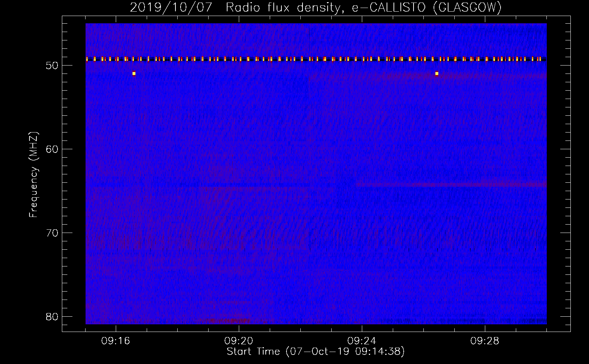Click the 09:28 time tick label
This screenshot has height=364, width=589.
pos(485,341)
